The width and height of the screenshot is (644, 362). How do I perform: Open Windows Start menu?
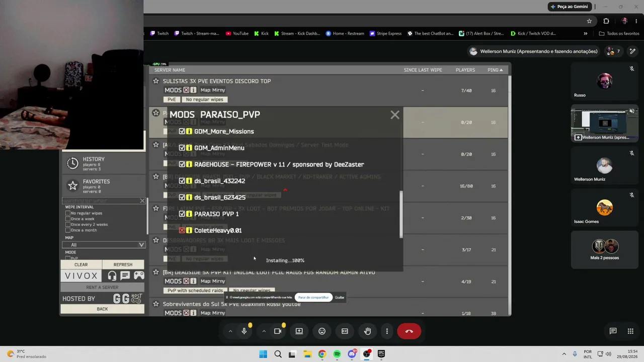coord(263,354)
